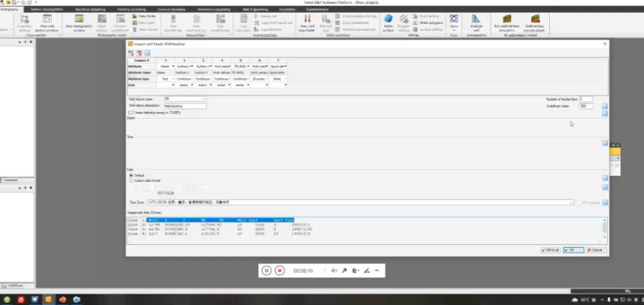Click the Cancel button in import dialog
This screenshot has width=644, height=305.
(x=594, y=249)
